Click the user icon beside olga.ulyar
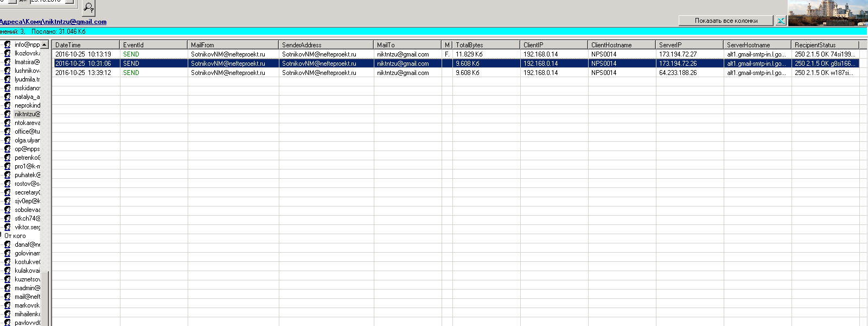Screen dimensions: 868x326 tap(8, 140)
